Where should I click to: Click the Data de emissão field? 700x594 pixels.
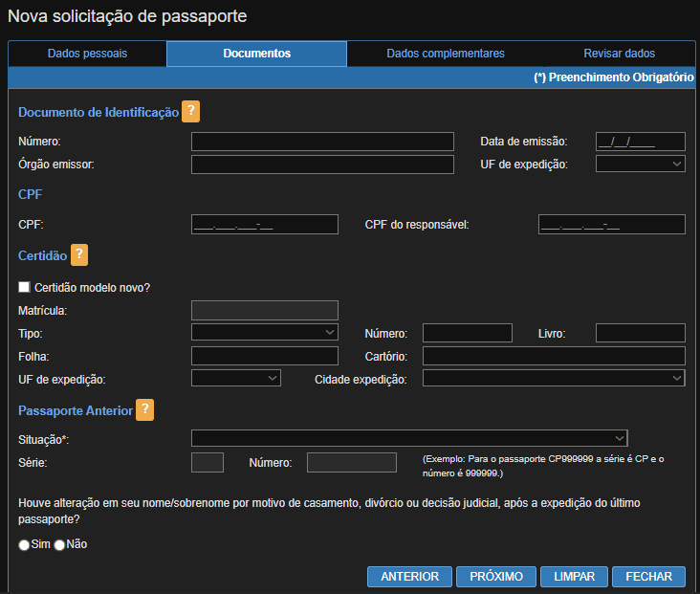(x=640, y=142)
